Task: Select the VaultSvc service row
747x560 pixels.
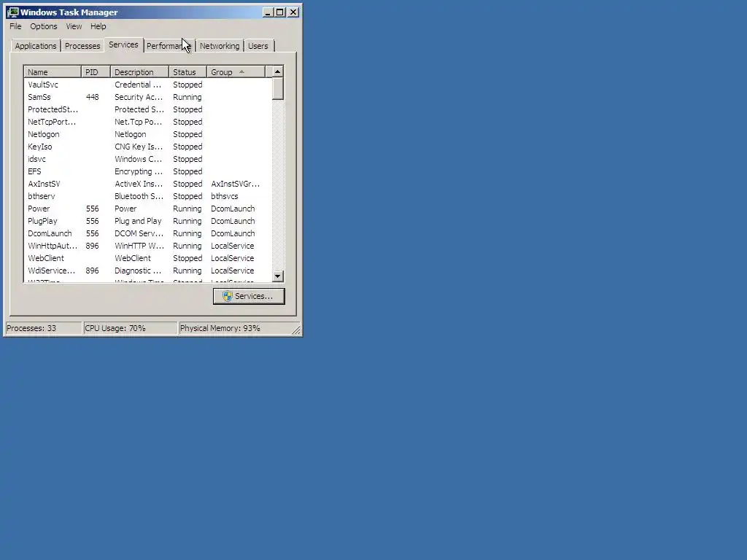Action: click(147, 85)
